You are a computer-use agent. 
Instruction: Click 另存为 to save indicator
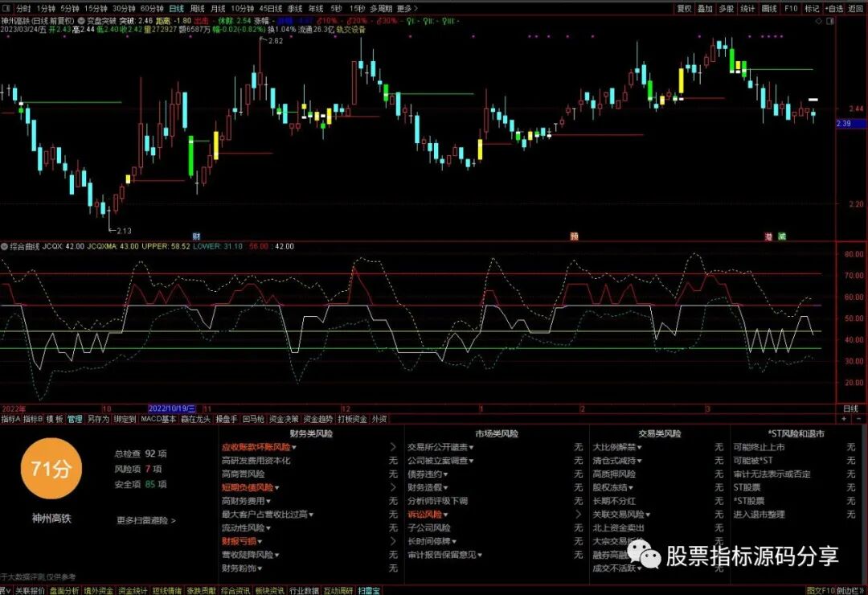tap(98, 420)
